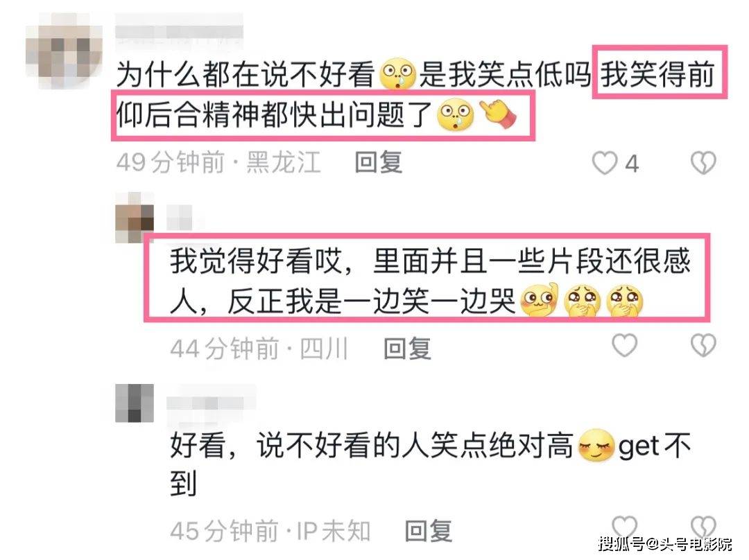This screenshot has height=560, width=749.
Task: Reply to the 44分钟前 四川 comment
Action: (408, 349)
